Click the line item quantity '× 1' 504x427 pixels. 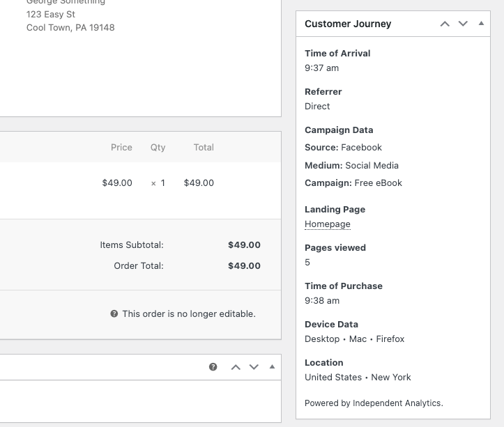click(x=158, y=183)
